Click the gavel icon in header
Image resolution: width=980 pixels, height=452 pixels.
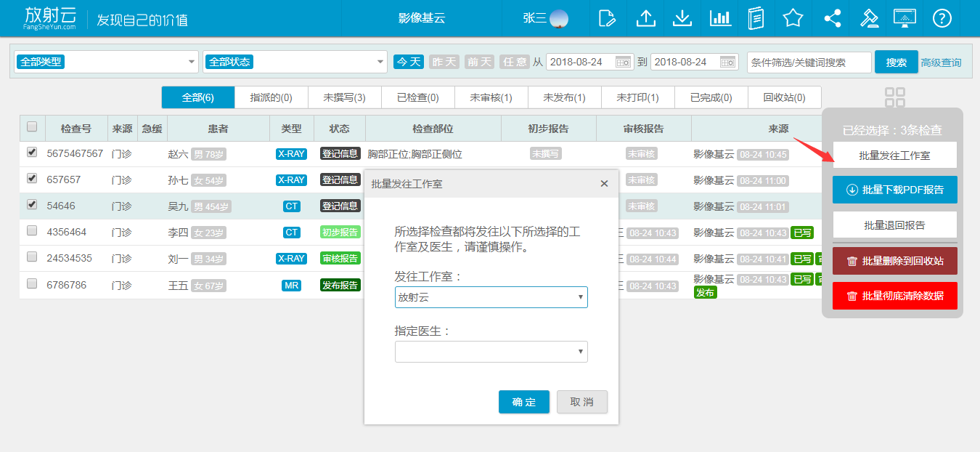869,18
